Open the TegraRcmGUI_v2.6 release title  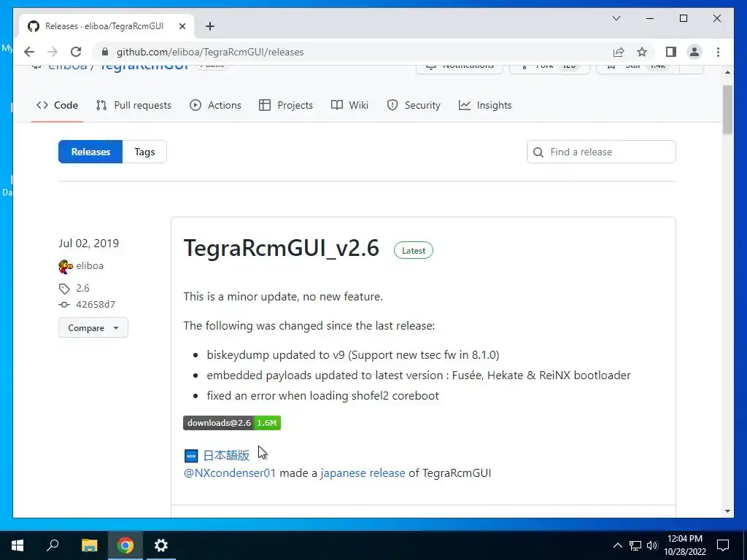[281, 248]
